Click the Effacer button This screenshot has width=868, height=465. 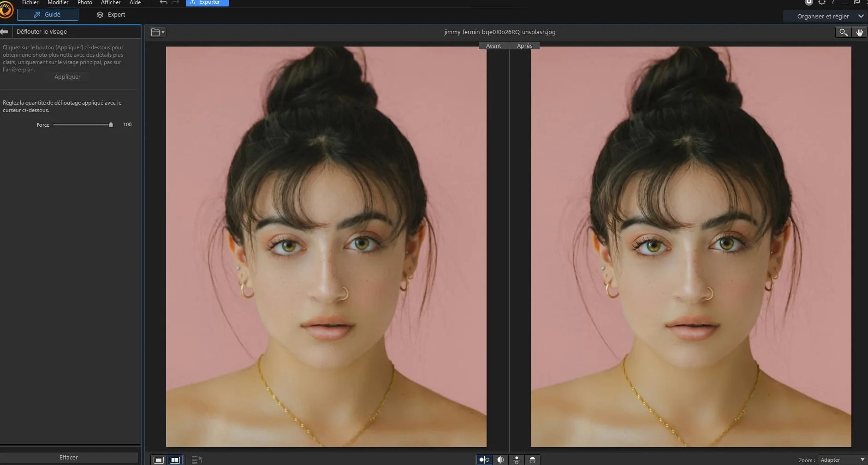(69, 457)
